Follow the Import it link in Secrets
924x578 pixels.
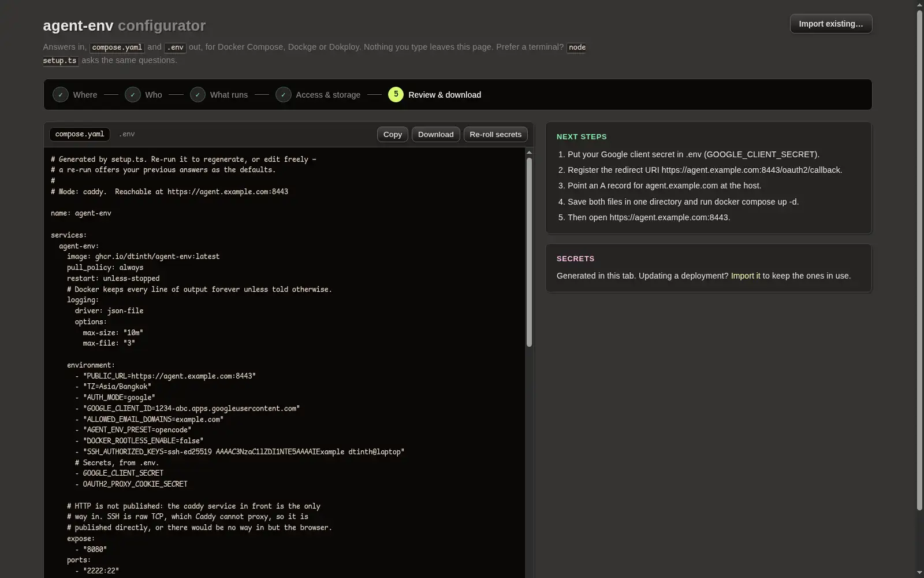pyautogui.click(x=746, y=276)
